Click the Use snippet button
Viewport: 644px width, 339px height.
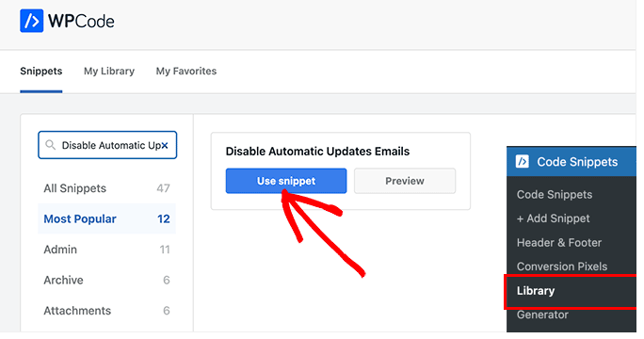point(286,181)
